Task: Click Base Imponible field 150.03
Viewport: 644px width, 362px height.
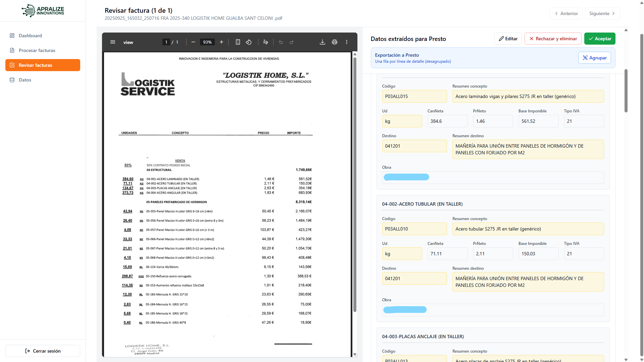Action: point(538,254)
